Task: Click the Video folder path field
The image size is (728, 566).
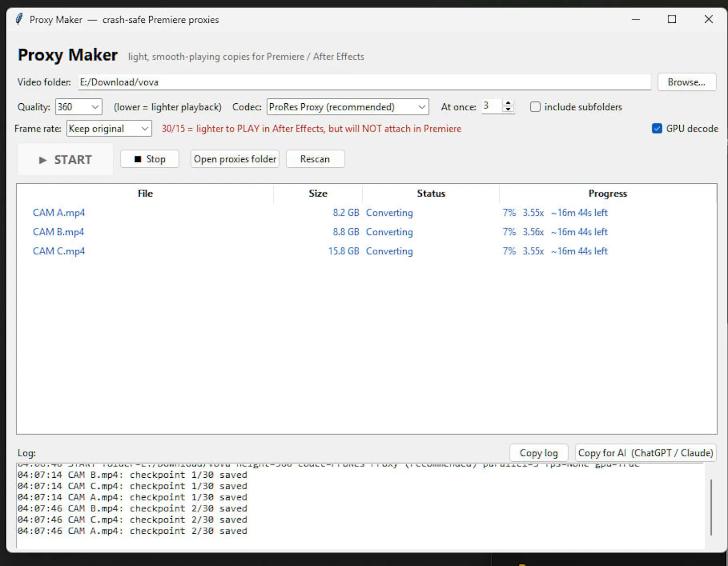Action: pyautogui.click(x=364, y=82)
